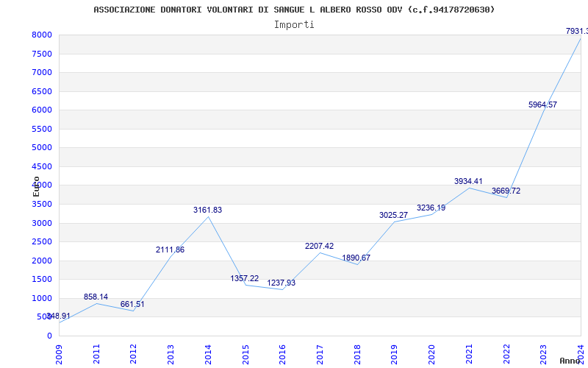Click the y-axis value 1000
This screenshot has height=368, width=588.
pos(42,299)
